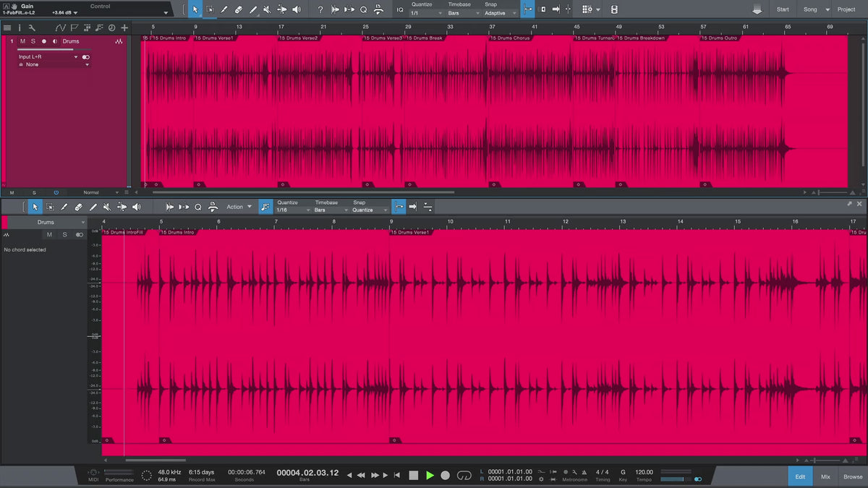Click the wrench options icon in the track list
Image resolution: width=868 pixels, height=488 pixels.
(x=32, y=27)
